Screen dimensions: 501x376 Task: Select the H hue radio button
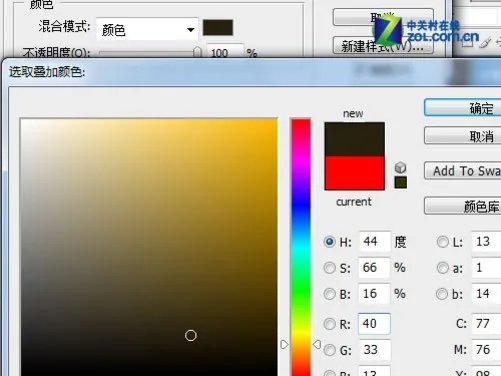coord(329,241)
